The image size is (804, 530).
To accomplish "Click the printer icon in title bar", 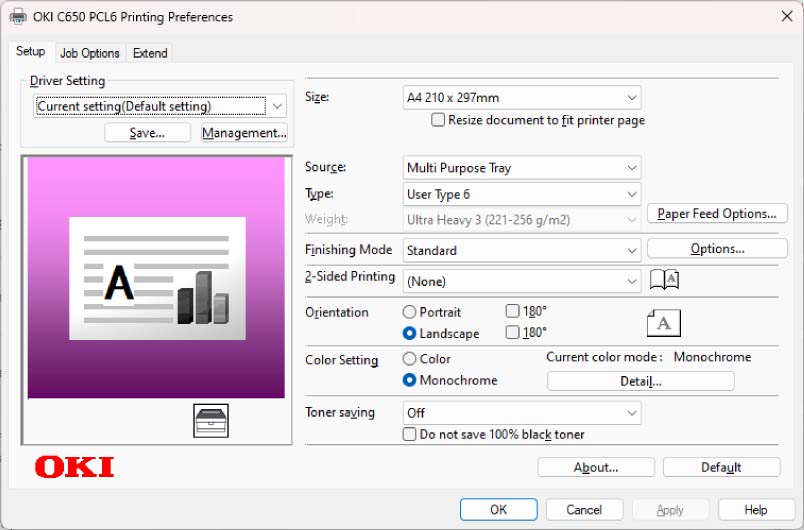I will tap(18, 16).
